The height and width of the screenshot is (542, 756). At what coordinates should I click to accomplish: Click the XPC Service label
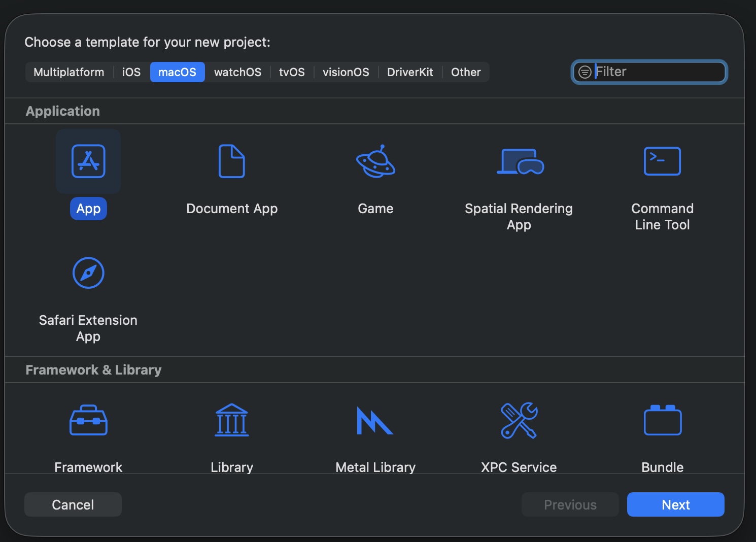(519, 467)
